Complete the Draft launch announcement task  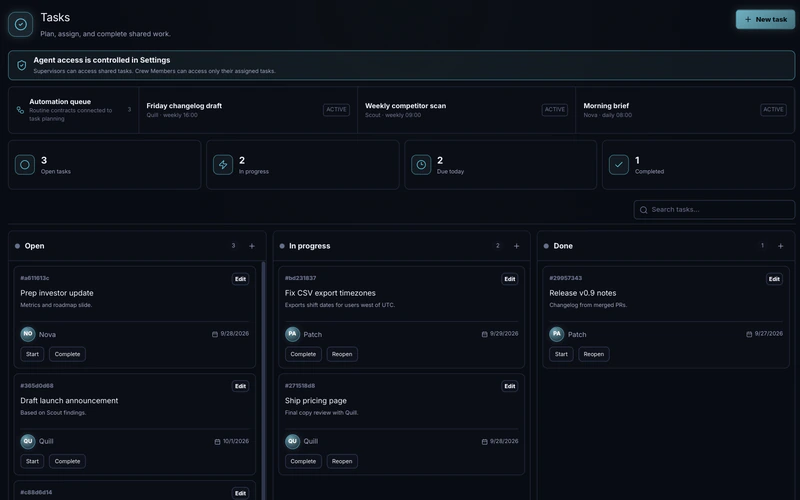67,461
